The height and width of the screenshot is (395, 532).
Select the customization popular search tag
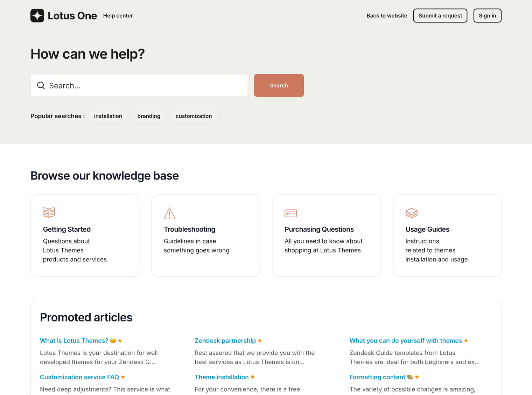click(194, 116)
